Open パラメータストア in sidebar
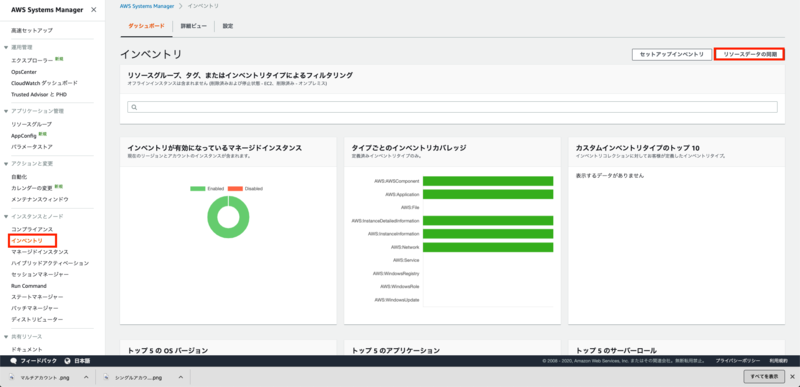Viewport: 800px width, 387px height. point(32,147)
